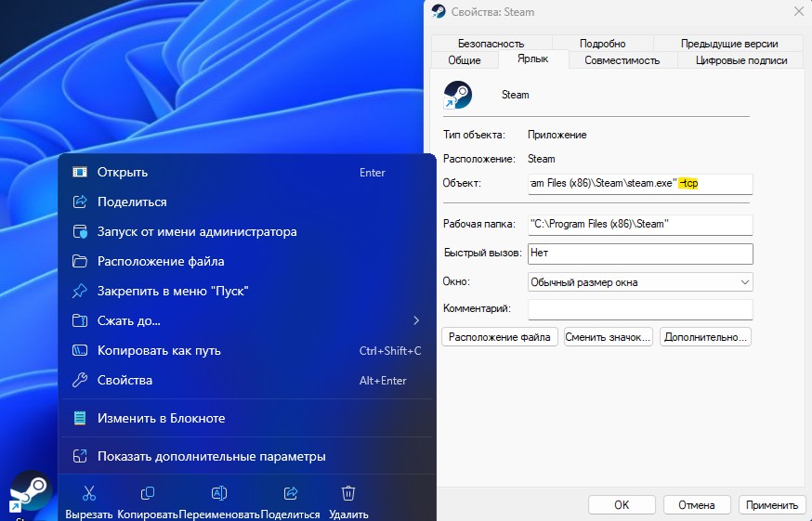
Task: Click the notepad icon beside Изменить в Блокноте
Action: pyautogui.click(x=80, y=418)
